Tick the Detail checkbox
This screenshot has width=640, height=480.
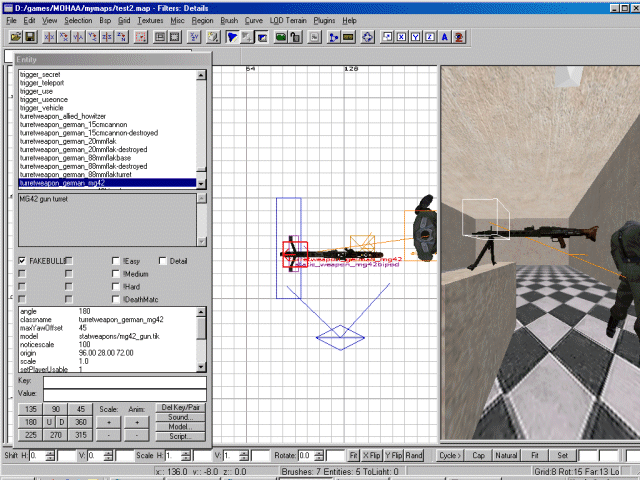[163, 261]
